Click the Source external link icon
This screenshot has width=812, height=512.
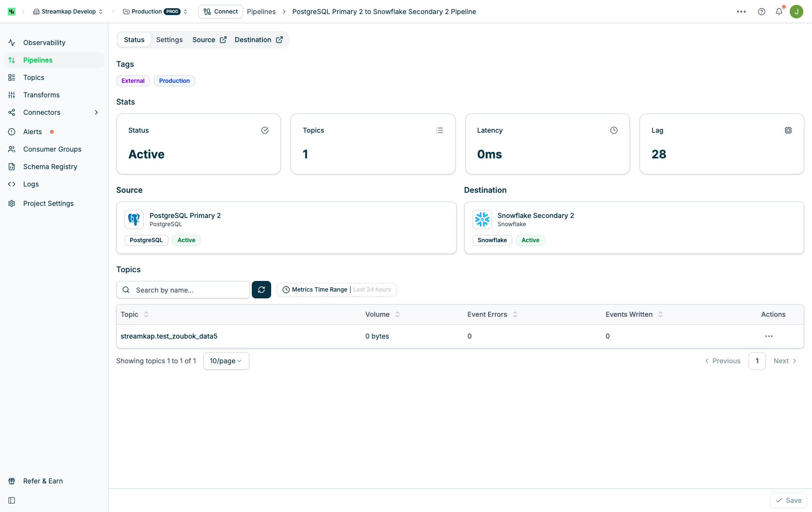point(223,40)
